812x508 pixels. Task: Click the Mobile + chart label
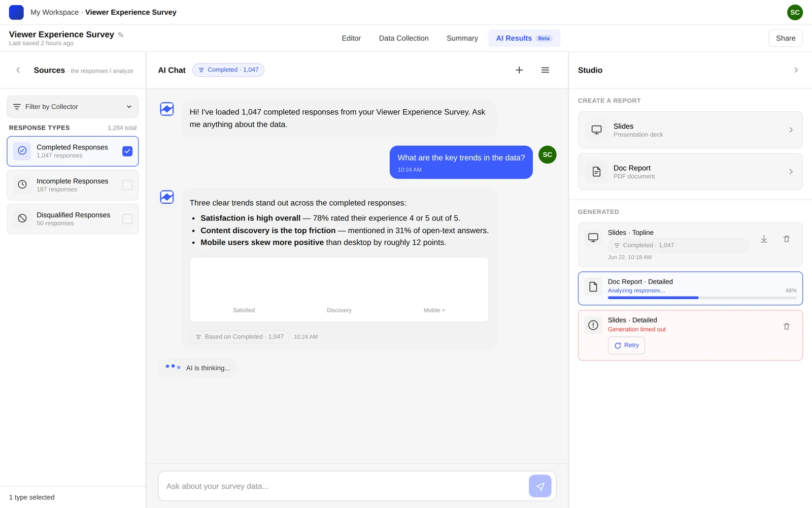(x=434, y=310)
